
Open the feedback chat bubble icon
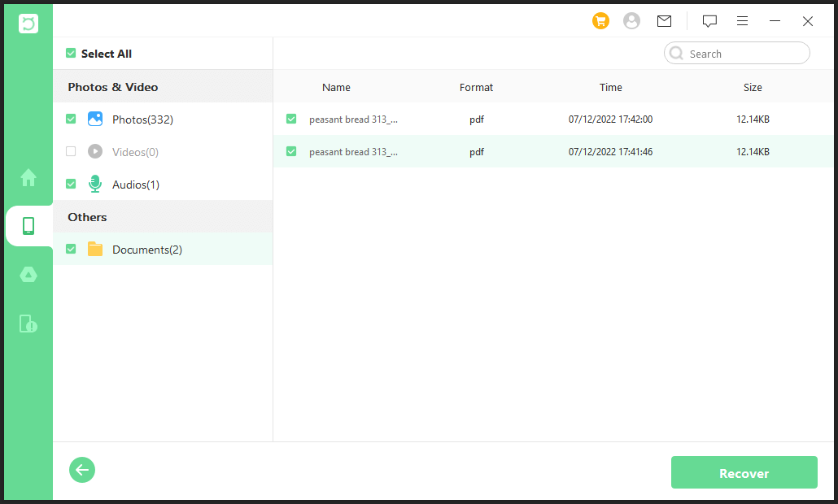click(x=709, y=21)
